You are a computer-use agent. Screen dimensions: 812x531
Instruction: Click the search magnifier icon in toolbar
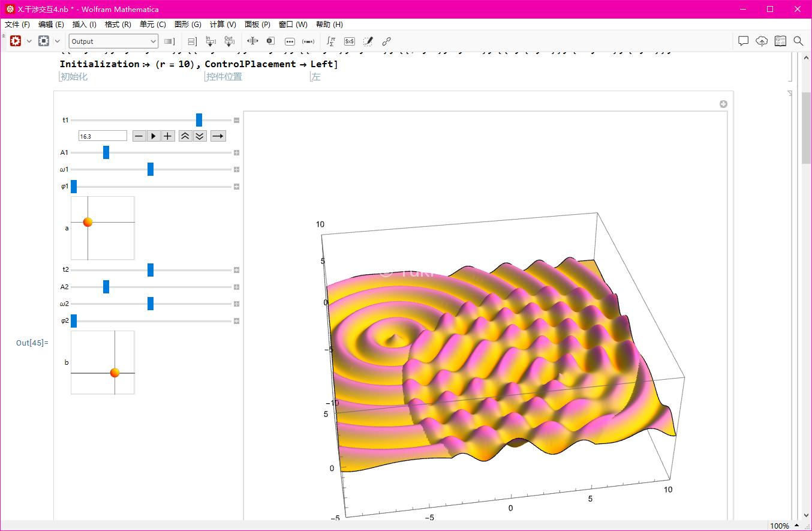(x=798, y=41)
